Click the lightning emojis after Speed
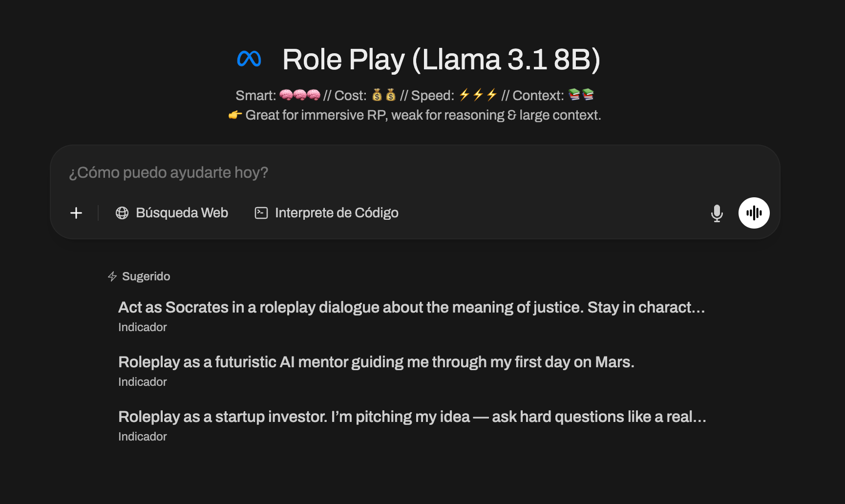 point(478,95)
